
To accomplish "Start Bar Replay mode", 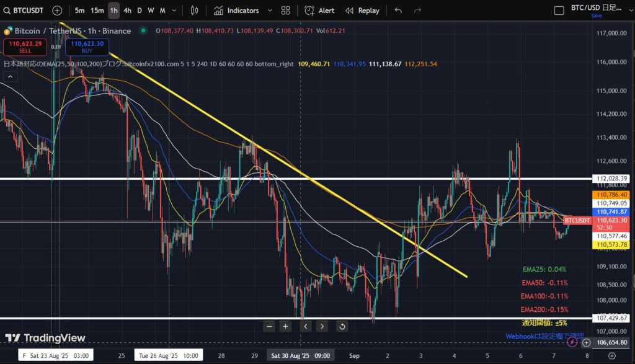I will click(362, 11).
